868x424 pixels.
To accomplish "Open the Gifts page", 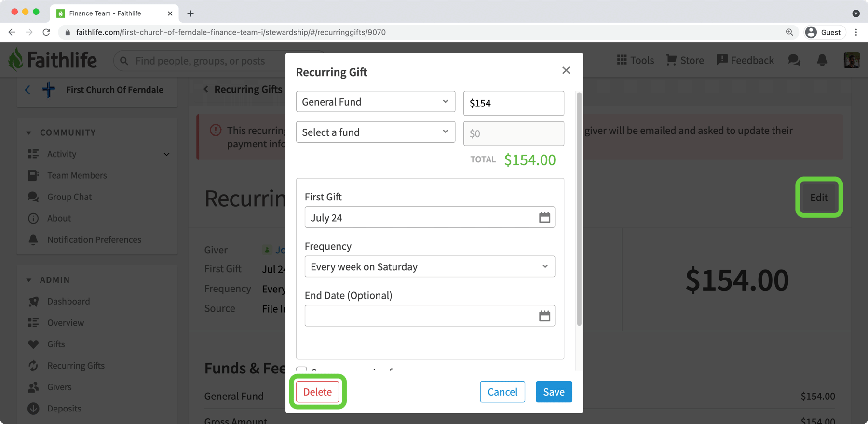I will [56, 344].
